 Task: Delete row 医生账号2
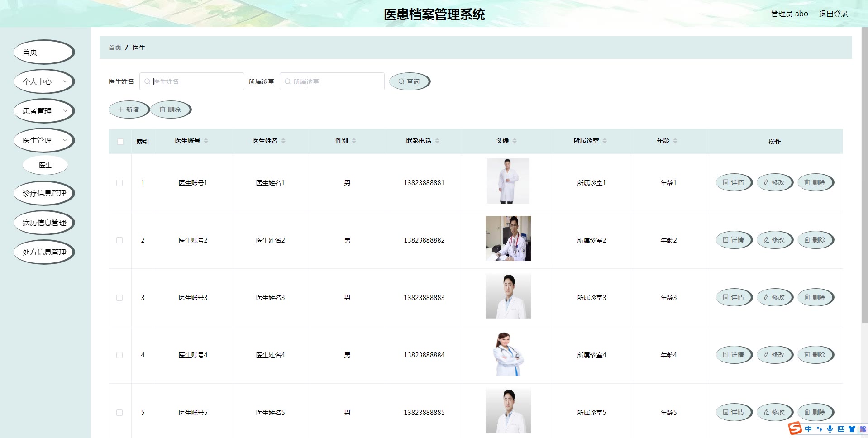pyautogui.click(x=815, y=240)
